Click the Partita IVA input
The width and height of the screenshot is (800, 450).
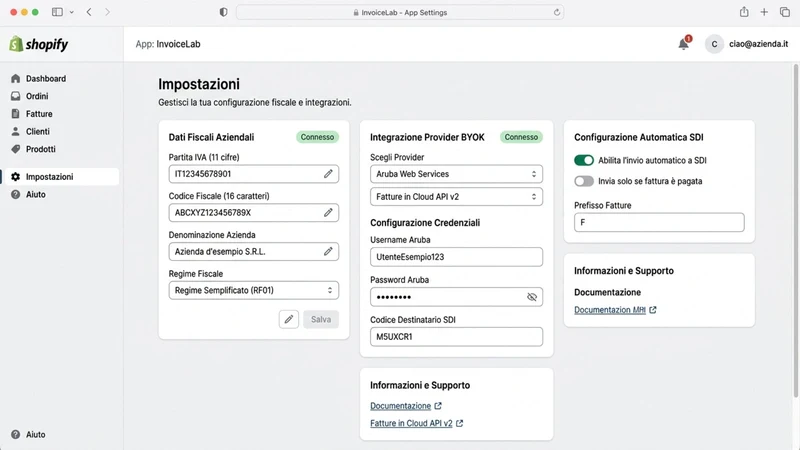coord(254,174)
